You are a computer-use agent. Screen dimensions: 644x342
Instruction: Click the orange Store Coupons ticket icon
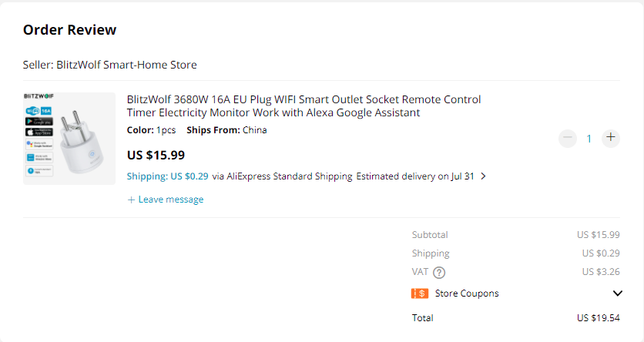[420, 293]
